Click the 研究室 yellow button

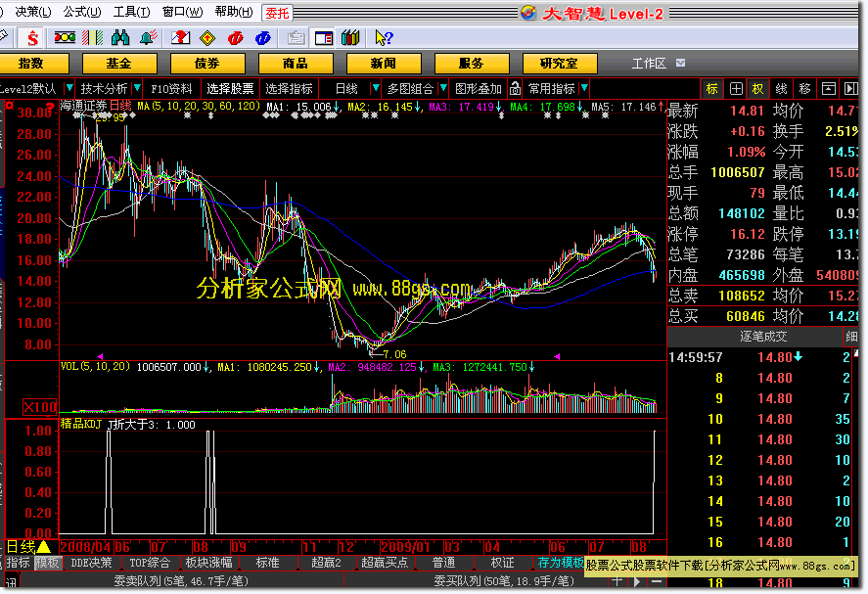(559, 63)
